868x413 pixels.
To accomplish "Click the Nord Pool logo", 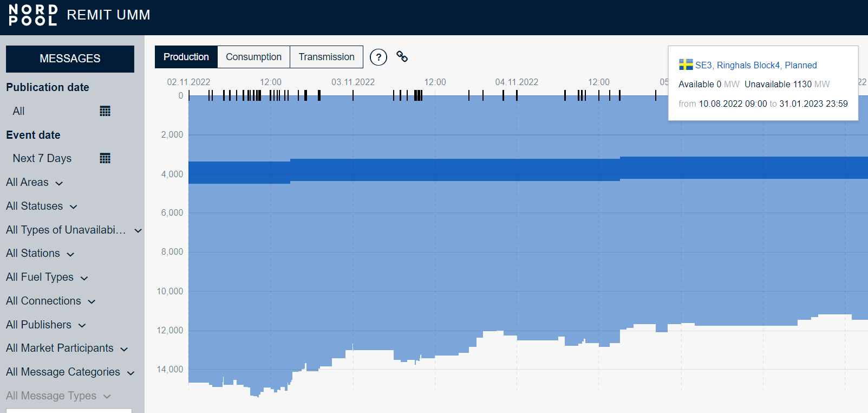I will click(x=33, y=15).
